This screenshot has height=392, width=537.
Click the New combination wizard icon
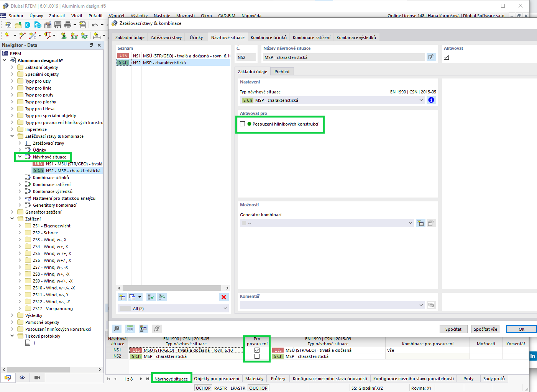coord(420,223)
